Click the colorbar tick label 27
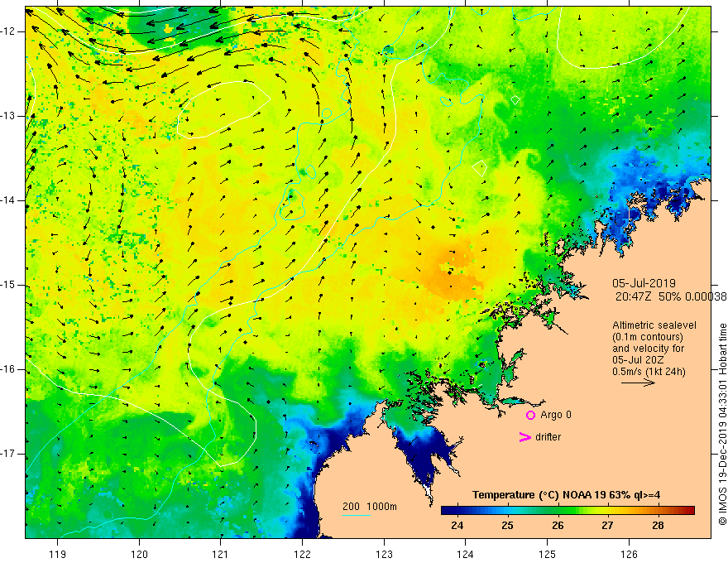This screenshot has width=728, height=563. pyautogui.click(x=608, y=526)
